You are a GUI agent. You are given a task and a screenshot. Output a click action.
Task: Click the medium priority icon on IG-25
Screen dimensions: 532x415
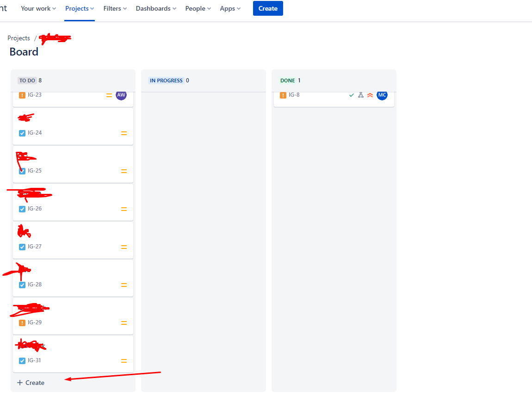pos(124,171)
